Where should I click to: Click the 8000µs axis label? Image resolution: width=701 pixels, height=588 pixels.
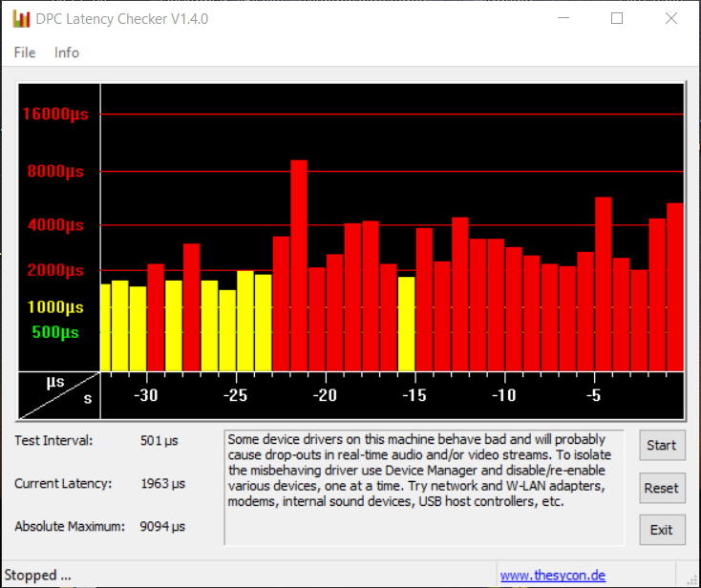pos(55,171)
